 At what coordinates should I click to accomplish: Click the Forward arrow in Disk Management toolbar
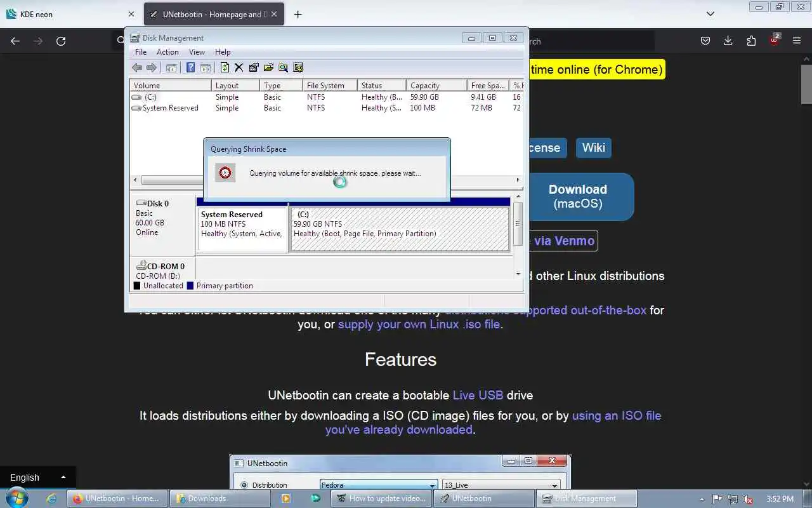tap(151, 68)
